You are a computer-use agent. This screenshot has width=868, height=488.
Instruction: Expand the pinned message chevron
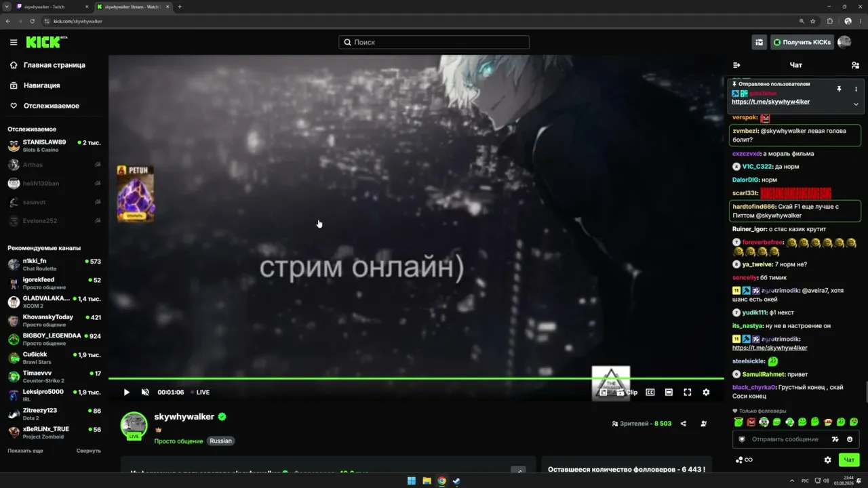tap(856, 104)
